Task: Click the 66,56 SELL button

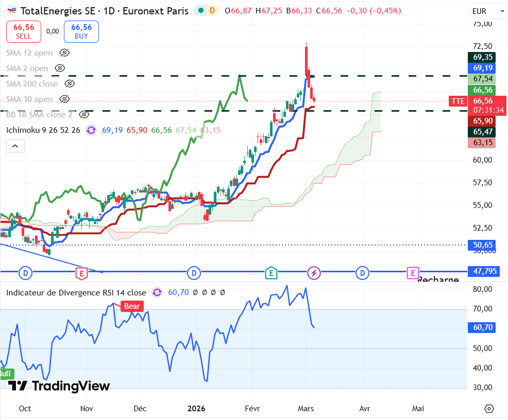Action: pyautogui.click(x=24, y=31)
